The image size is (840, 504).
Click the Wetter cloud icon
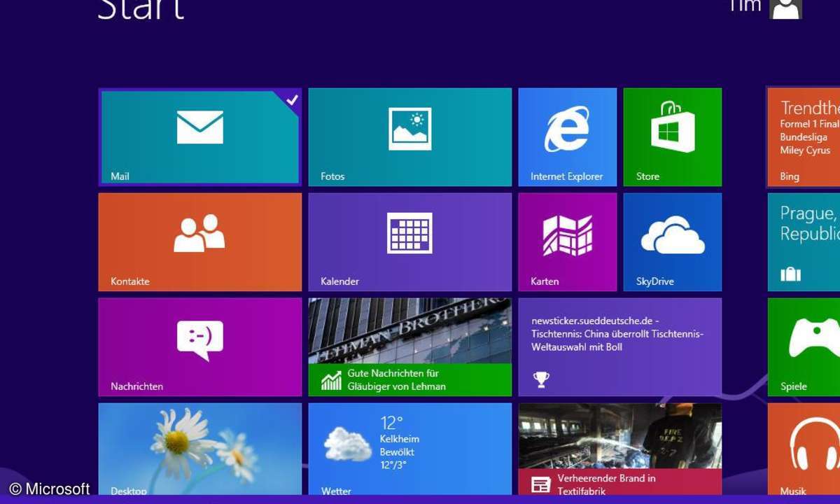point(349,444)
